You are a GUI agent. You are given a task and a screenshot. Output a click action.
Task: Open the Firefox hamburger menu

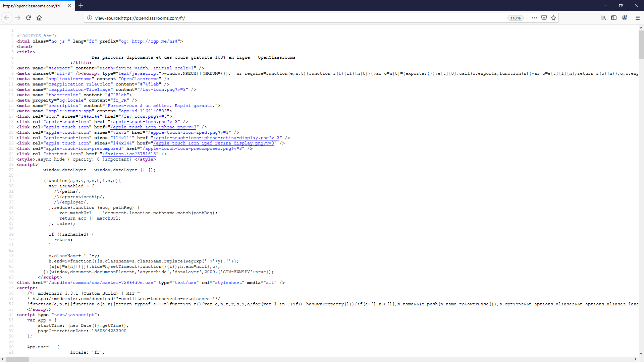[638, 18]
